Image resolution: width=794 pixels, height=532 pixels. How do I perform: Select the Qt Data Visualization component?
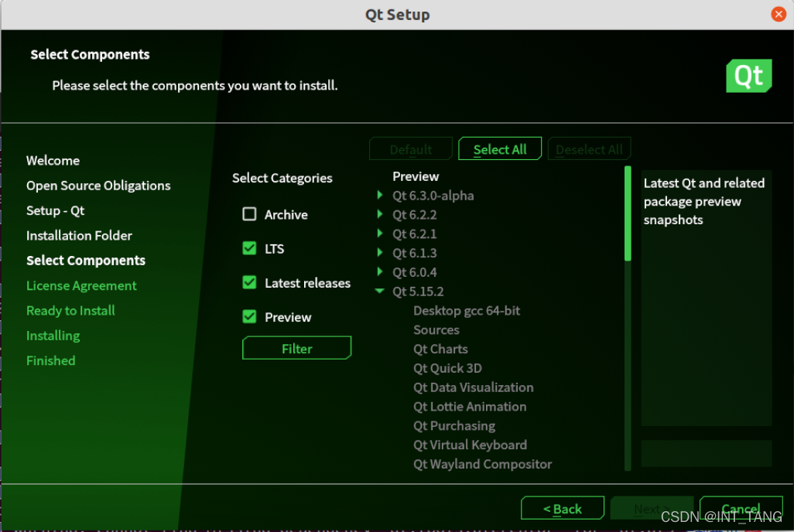(x=474, y=387)
